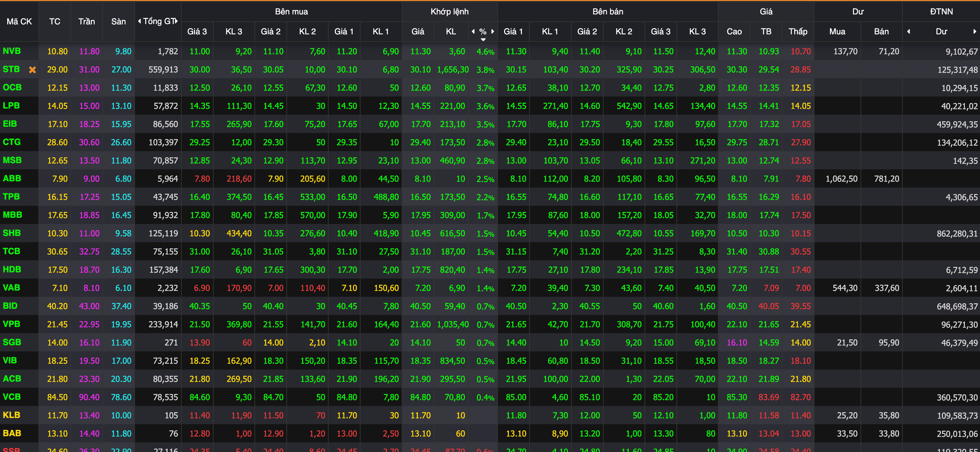980x452 pixels.
Task: Sort by Mã CK column header
Action: tap(19, 22)
